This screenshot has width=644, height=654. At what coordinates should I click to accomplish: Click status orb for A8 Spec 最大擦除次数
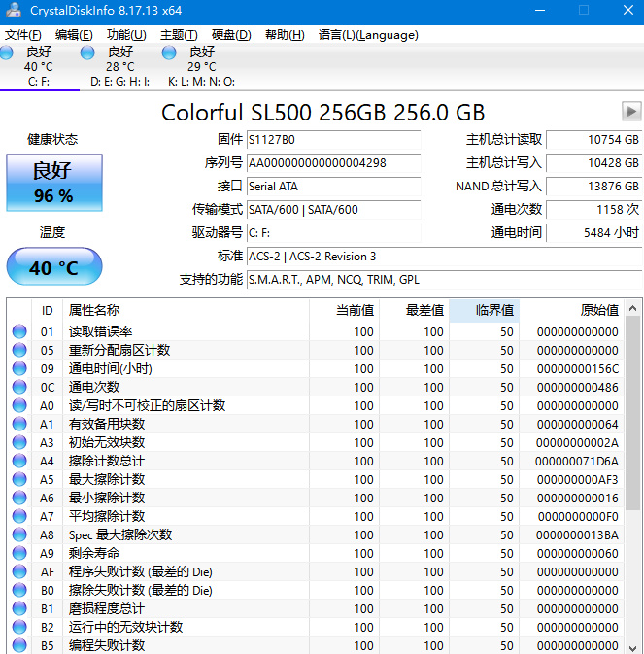click(19, 534)
